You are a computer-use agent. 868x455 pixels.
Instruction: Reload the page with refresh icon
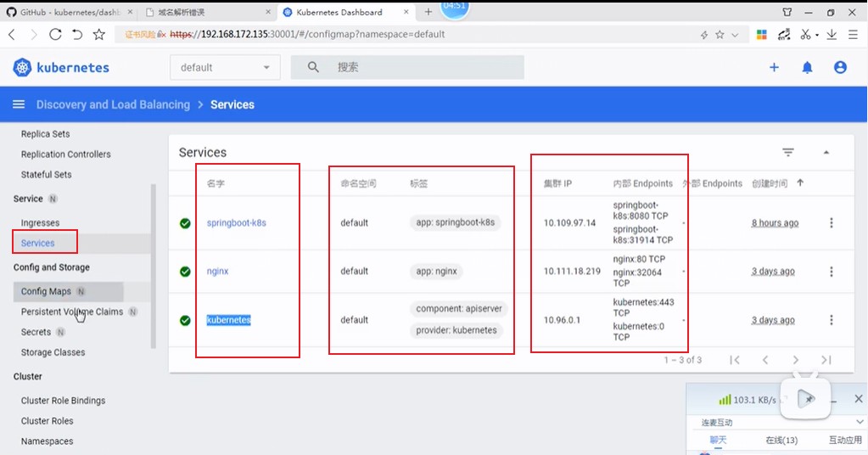[x=55, y=34]
